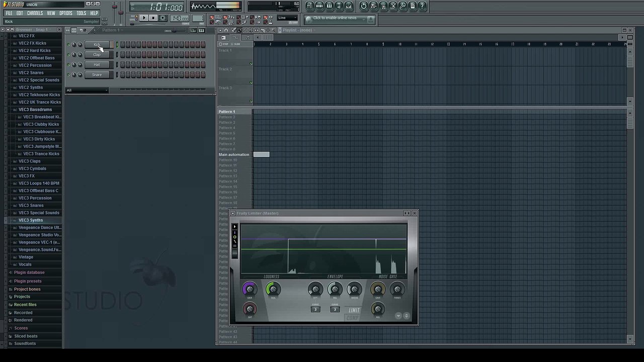Toggle the Snare channel mute LED

[68, 75]
